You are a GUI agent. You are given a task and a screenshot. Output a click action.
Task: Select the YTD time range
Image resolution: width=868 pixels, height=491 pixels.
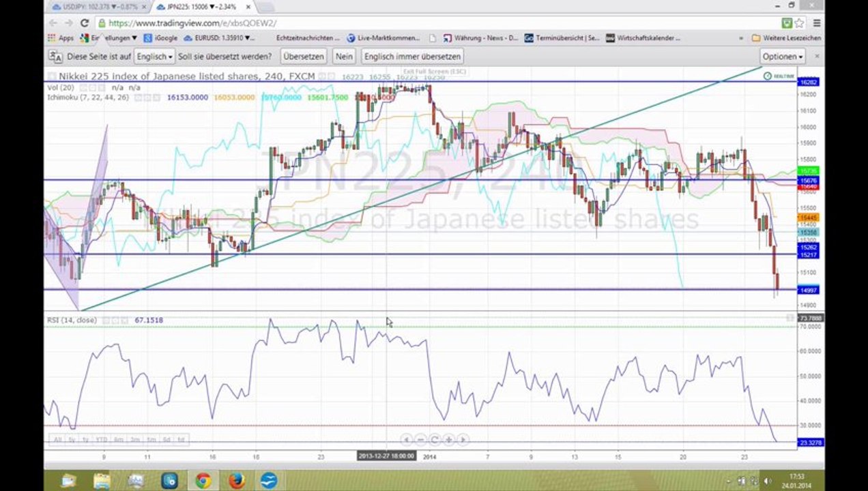pyautogui.click(x=102, y=440)
